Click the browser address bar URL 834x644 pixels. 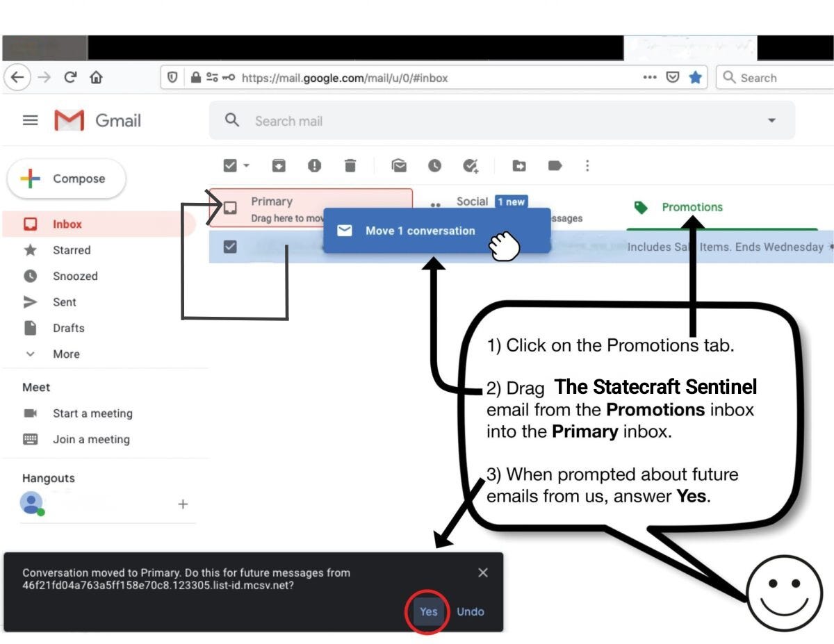345,78
